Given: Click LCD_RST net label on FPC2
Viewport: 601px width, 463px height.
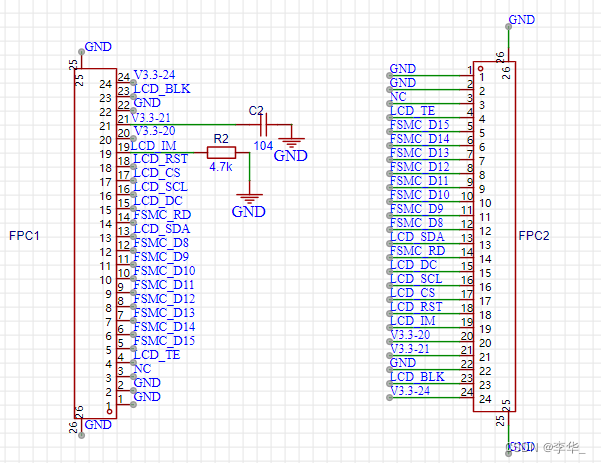Looking at the screenshot, I should pos(416,307).
